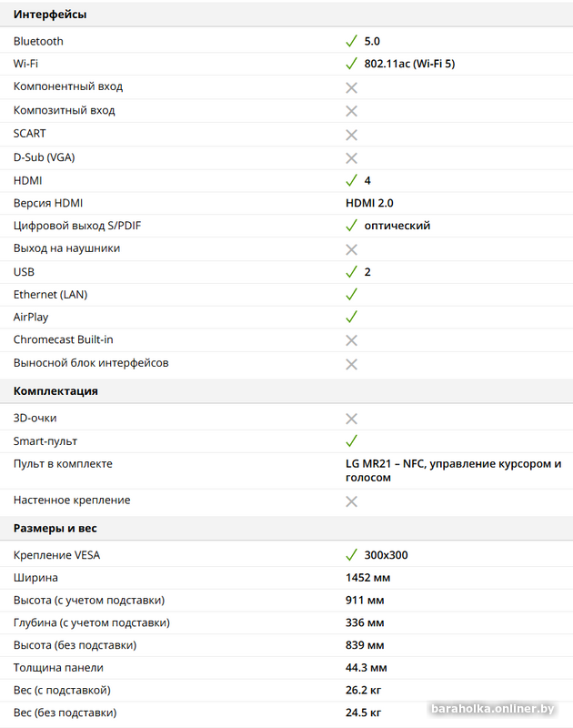Click the gray cross for D-Sub (VGA)
The width and height of the screenshot is (573, 728).
351,157
